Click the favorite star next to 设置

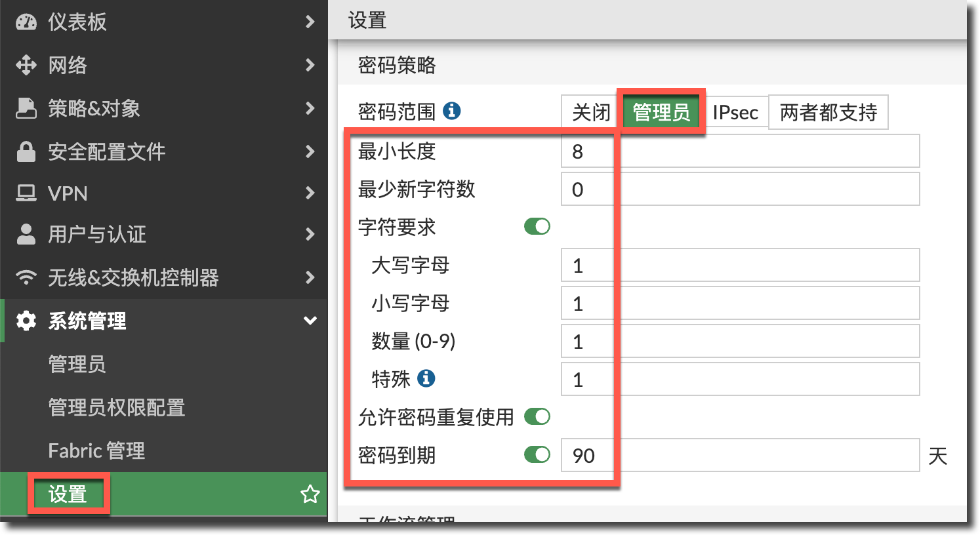310,494
